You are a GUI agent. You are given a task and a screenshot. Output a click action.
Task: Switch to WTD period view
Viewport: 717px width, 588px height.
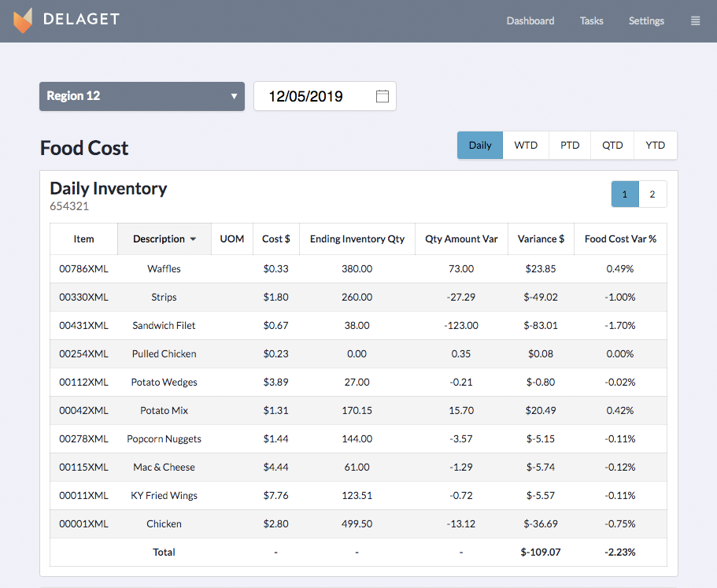click(526, 145)
